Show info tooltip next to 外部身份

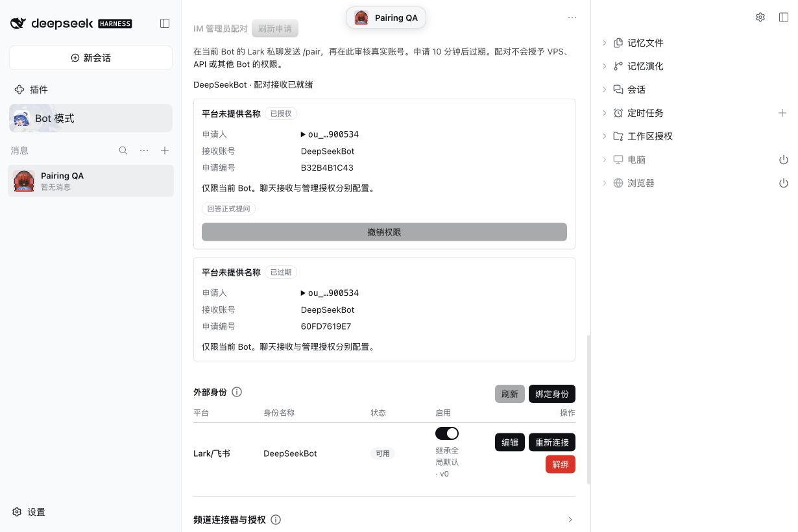237,392
